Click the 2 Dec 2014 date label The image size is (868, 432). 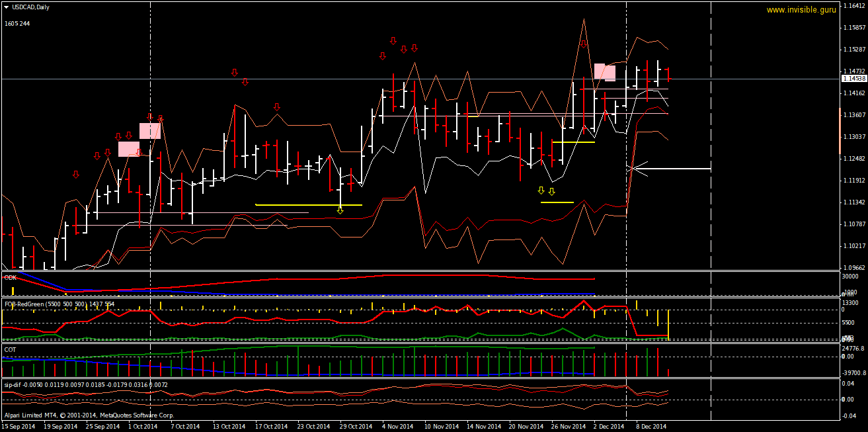tap(608, 427)
